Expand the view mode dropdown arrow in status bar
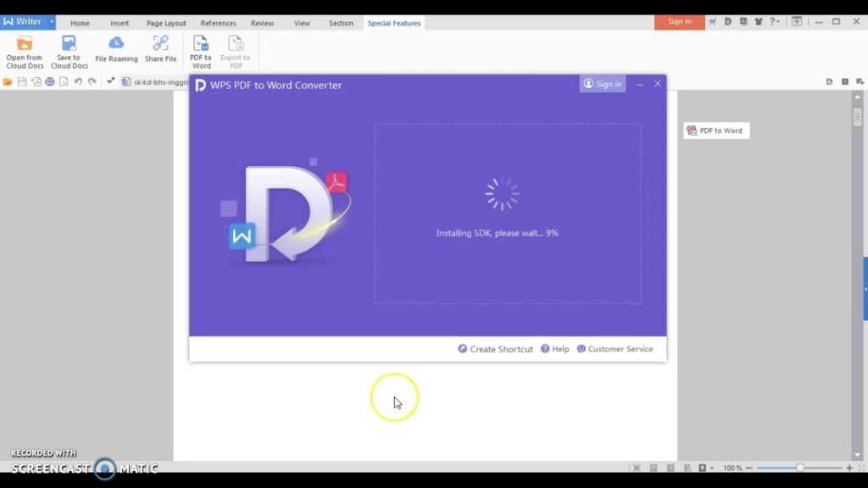 (711, 468)
